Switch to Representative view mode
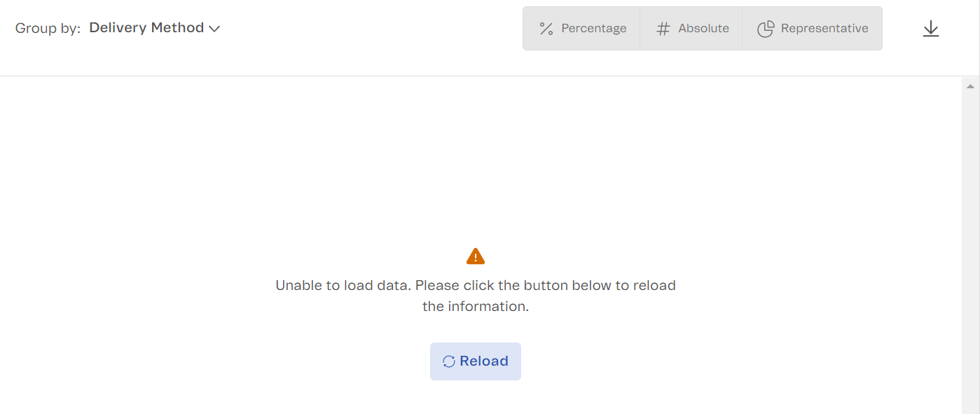The image size is (980, 414). point(812,29)
